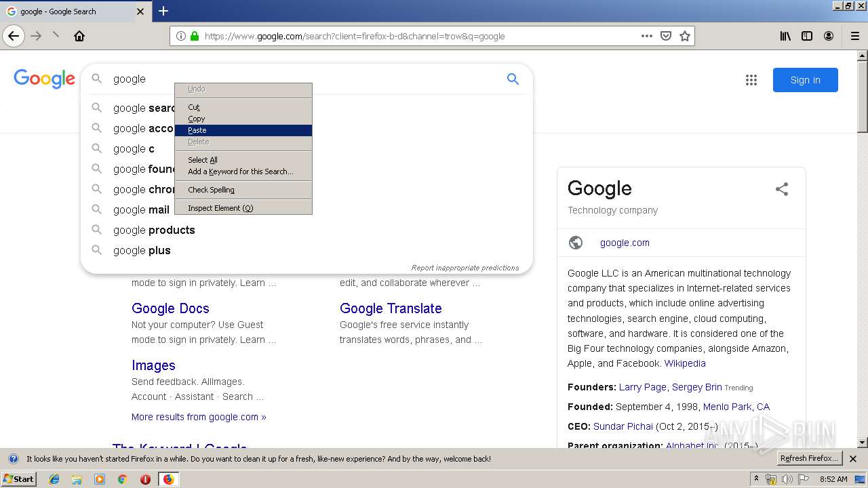868x488 pixels.
Task: Choose Copy from the context menu
Action: pyautogui.click(x=243, y=119)
